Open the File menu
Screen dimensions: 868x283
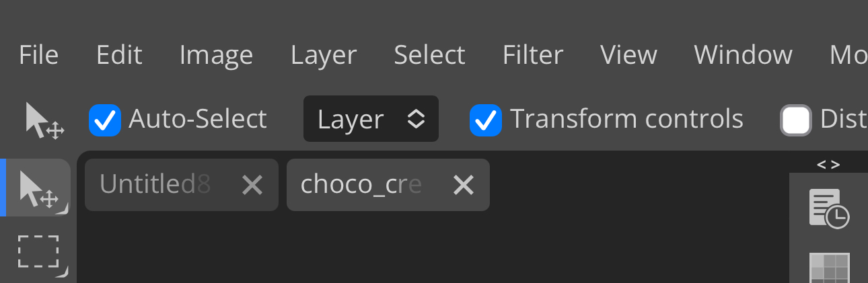point(38,55)
